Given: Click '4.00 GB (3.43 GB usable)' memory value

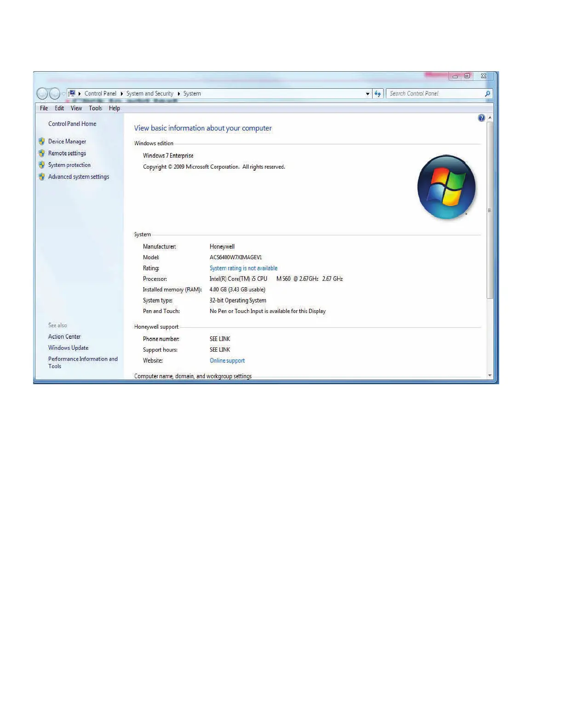Looking at the screenshot, I should (x=237, y=290).
